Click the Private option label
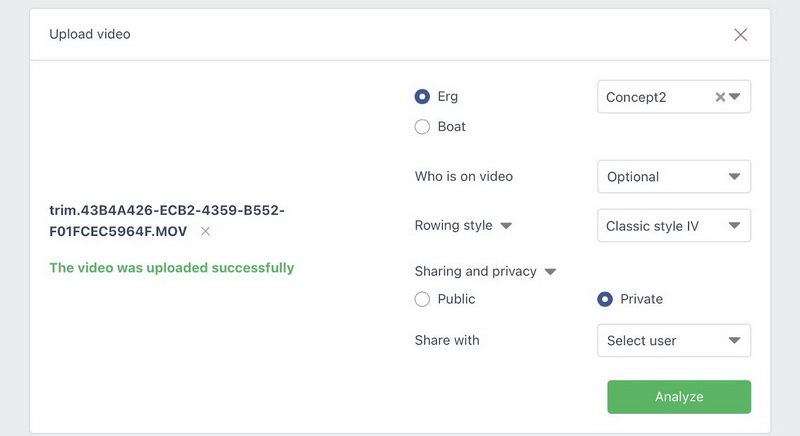Screen dimensions: 800x436 (x=641, y=299)
